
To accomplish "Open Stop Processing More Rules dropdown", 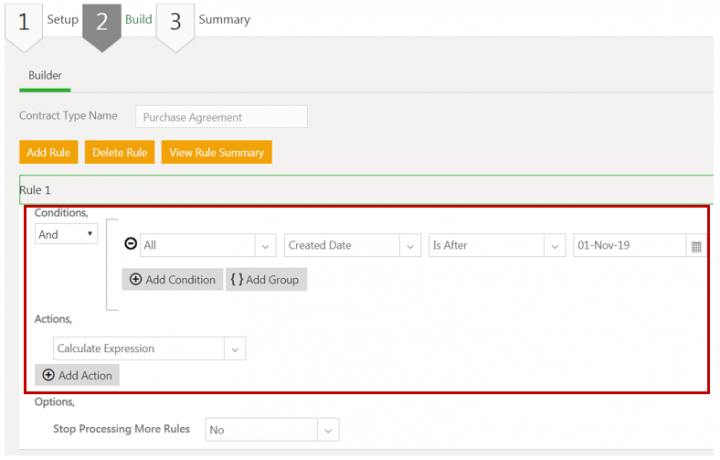I will [x=272, y=429].
